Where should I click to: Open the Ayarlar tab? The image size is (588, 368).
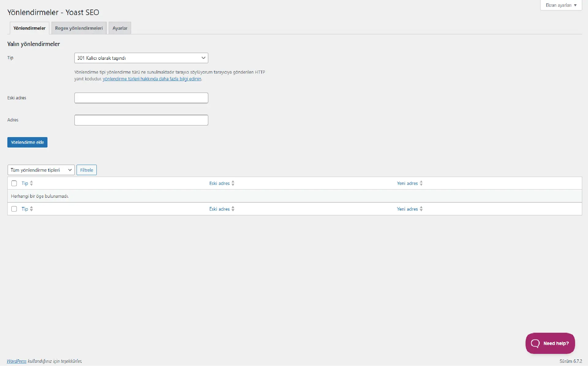120,28
